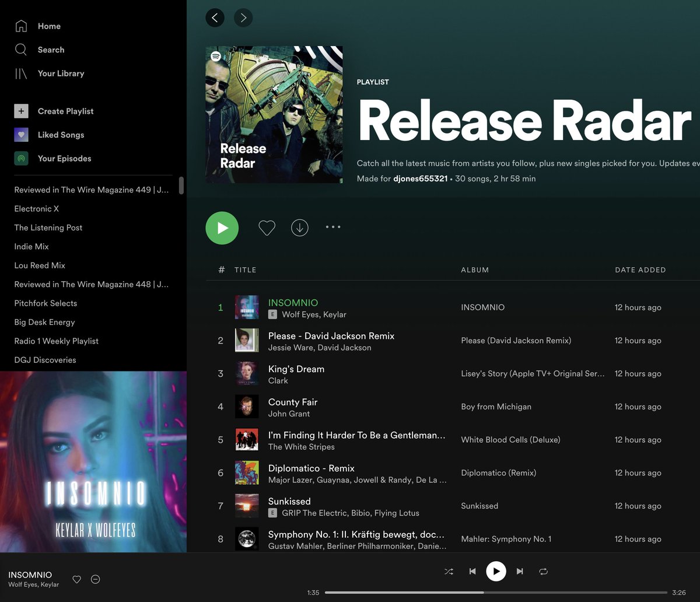Viewport: 700px width, 602px height.
Task: Open the Electronic X playlist
Action: tap(37, 209)
